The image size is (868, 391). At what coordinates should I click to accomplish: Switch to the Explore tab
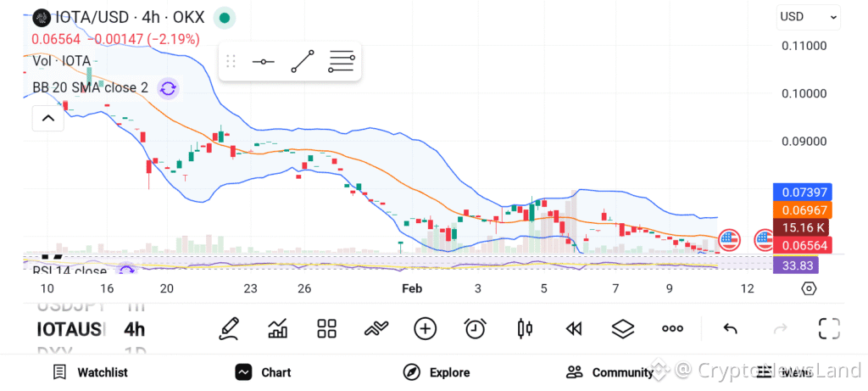tap(437, 372)
